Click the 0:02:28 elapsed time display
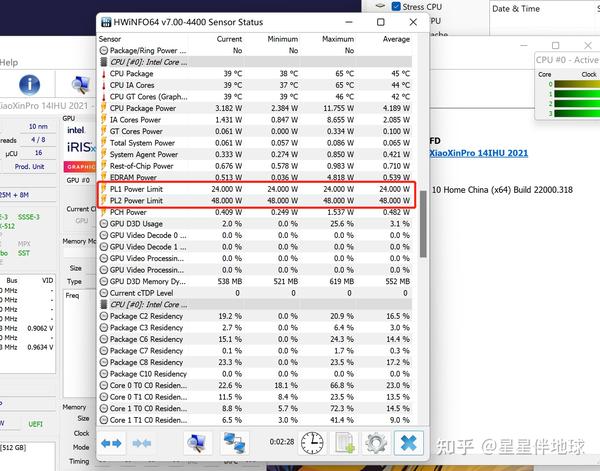Viewport: 600px width, 471px height. (282, 442)
